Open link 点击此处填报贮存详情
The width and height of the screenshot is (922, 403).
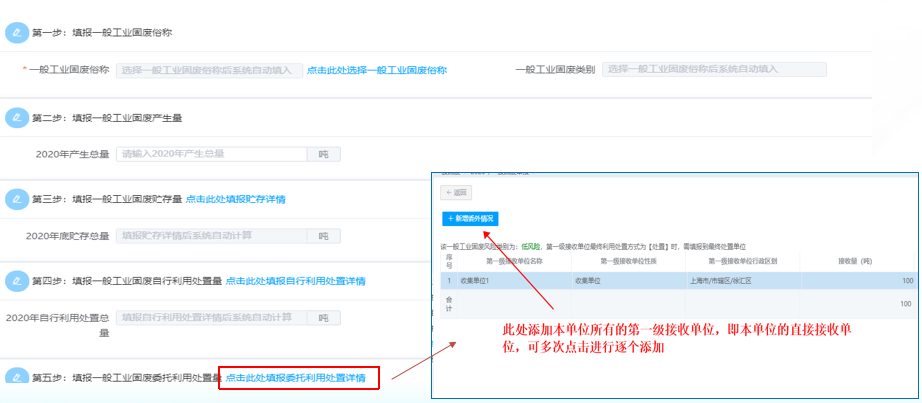[234, 200]
